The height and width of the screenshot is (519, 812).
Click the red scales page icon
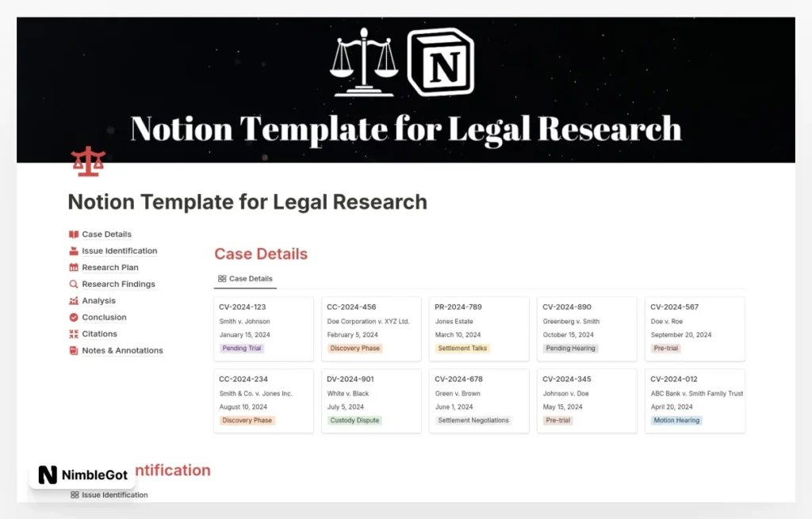[x=88, y=162]
